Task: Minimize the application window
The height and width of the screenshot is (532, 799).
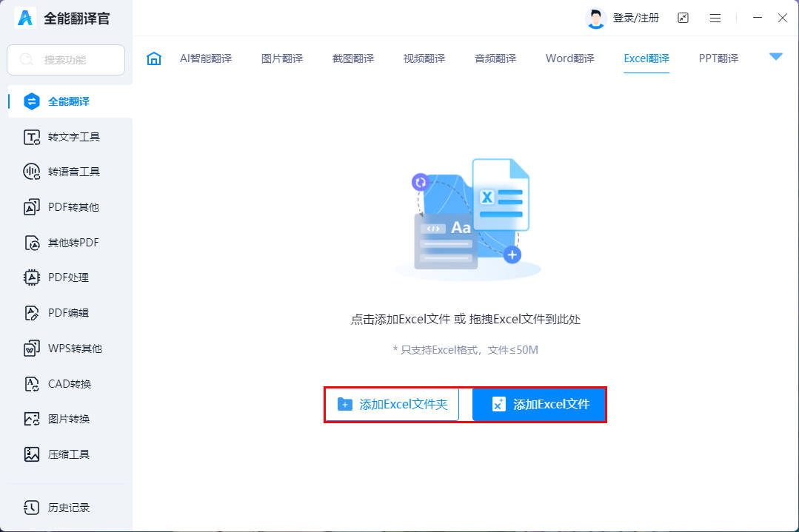Action: coord(758,18)
